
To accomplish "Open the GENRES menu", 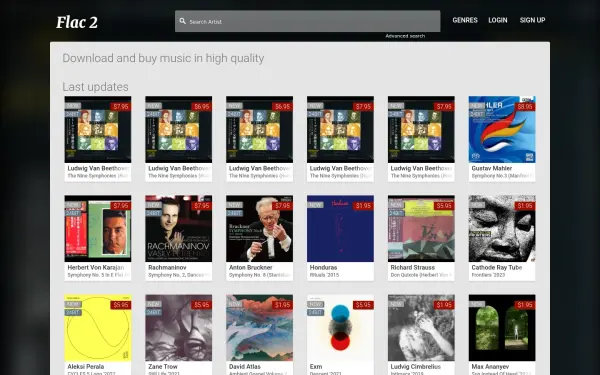I will coord(465,20).
